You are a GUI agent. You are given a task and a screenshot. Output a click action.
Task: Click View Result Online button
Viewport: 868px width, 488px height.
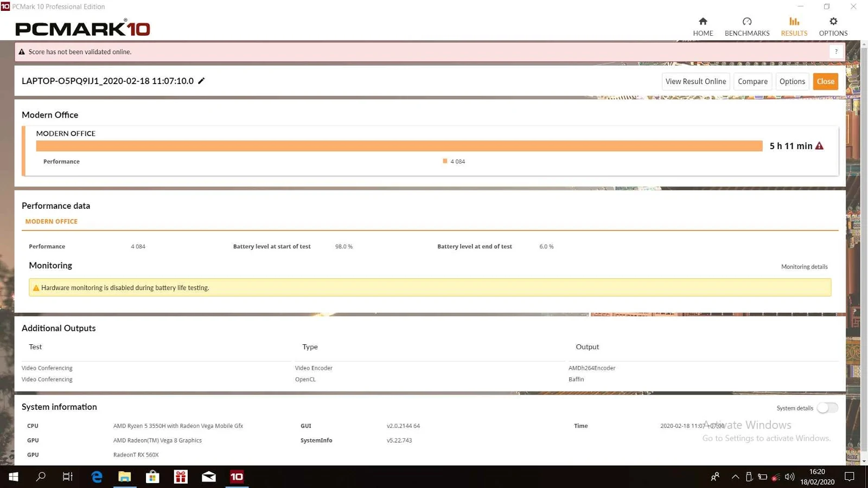[695, 81]
